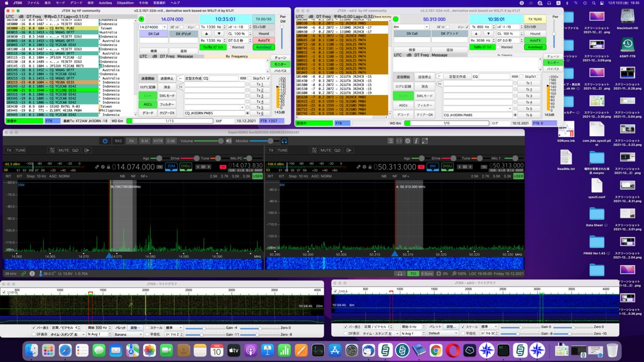Open Macintosh HD desktop icon
This screenshot has height=362, width=644.
click(627, 19)
